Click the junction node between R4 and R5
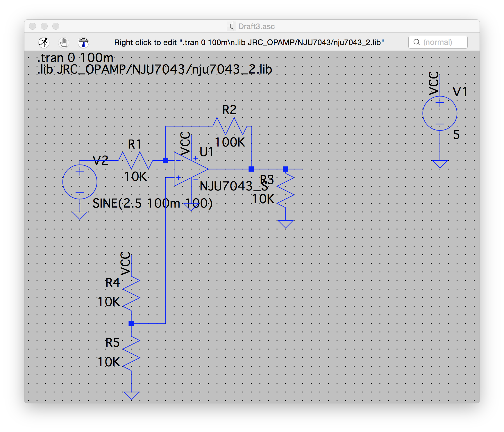504x432 pixels. [131, 323]
